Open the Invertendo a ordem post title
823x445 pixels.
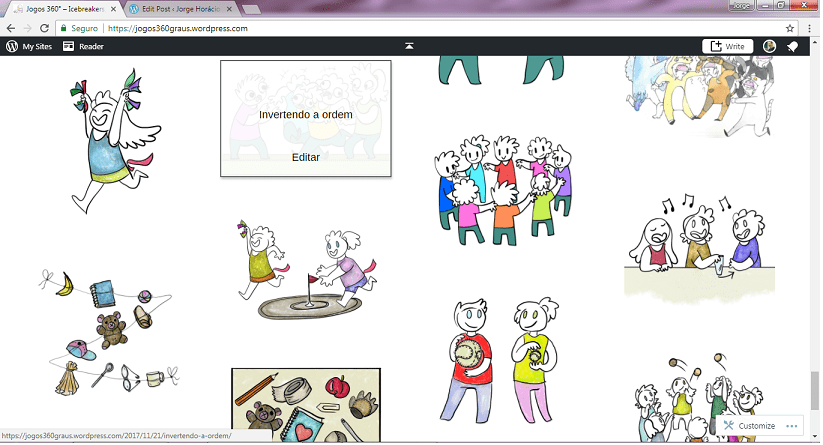point(305,114)
